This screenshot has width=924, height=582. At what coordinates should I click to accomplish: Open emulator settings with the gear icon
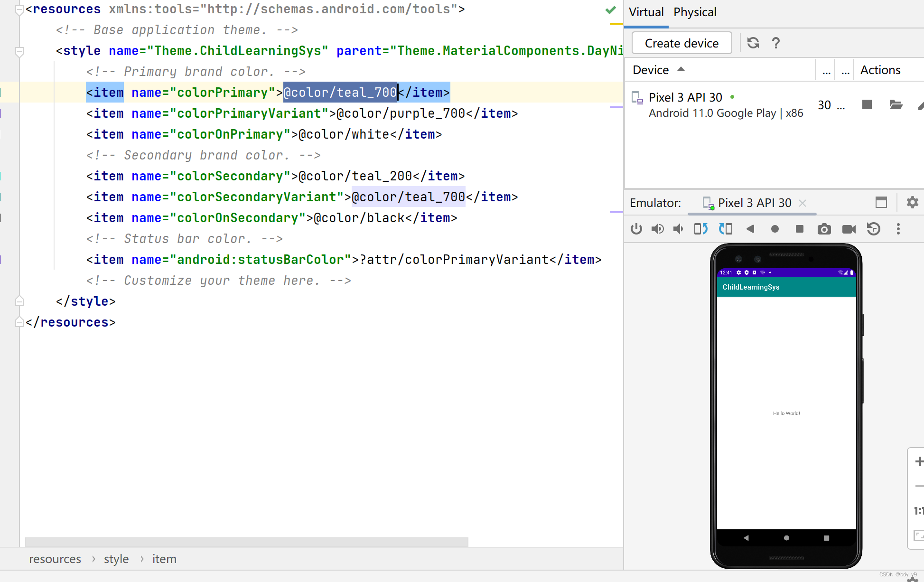[x=912, y=203]
